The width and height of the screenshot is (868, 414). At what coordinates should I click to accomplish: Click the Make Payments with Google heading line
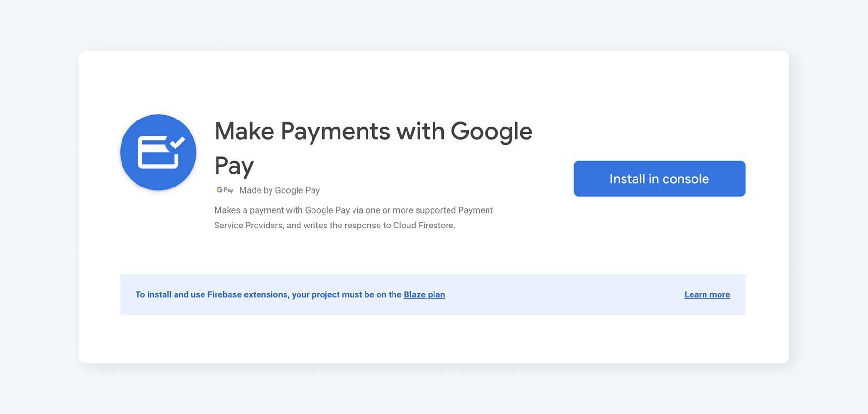(373, 131)
